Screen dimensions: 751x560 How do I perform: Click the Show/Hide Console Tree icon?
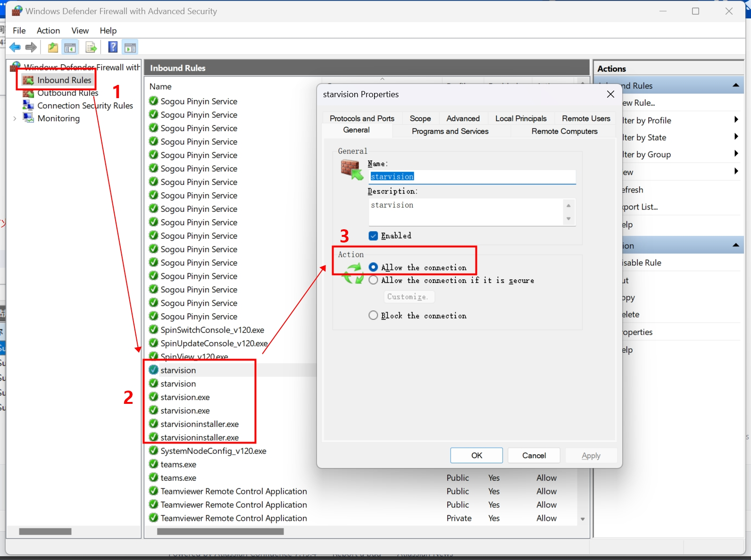pyautogui.click(x=70, y=47)
